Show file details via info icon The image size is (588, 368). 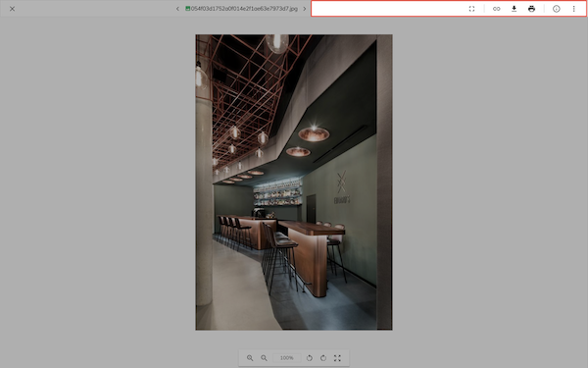557,9
